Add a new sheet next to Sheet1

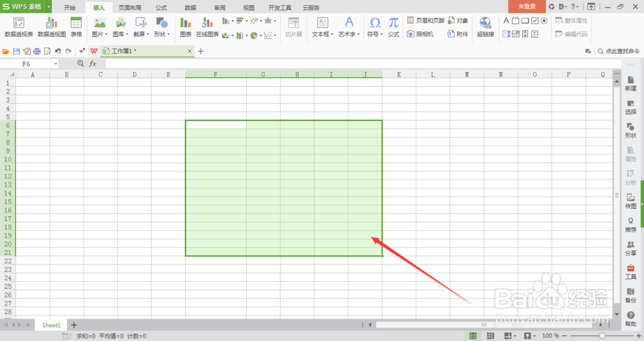click(74, 325)
